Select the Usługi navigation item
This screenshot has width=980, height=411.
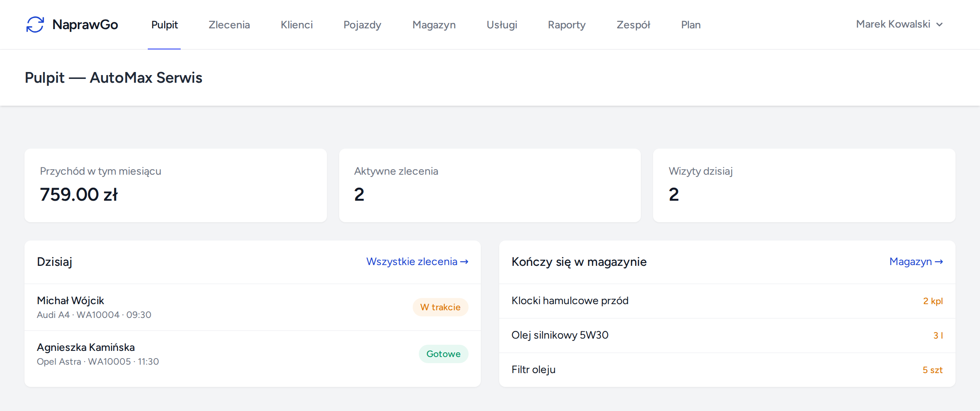[x=501, y=25]
